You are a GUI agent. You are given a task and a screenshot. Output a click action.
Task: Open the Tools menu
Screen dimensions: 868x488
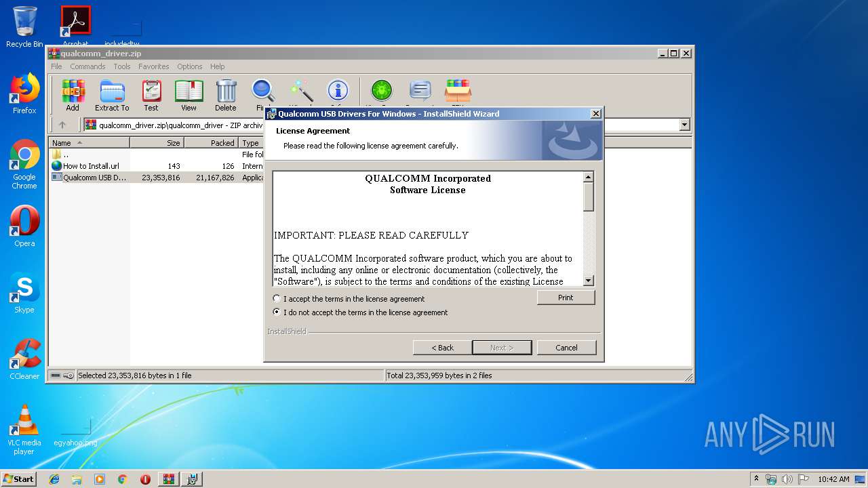pos(122,66)
